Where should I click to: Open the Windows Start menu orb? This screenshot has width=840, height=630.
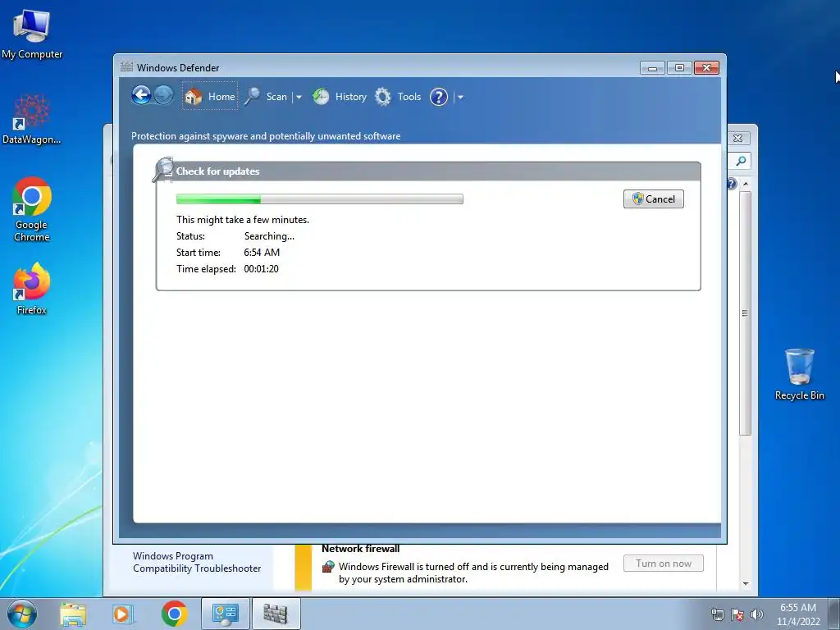tap(22, 614)
